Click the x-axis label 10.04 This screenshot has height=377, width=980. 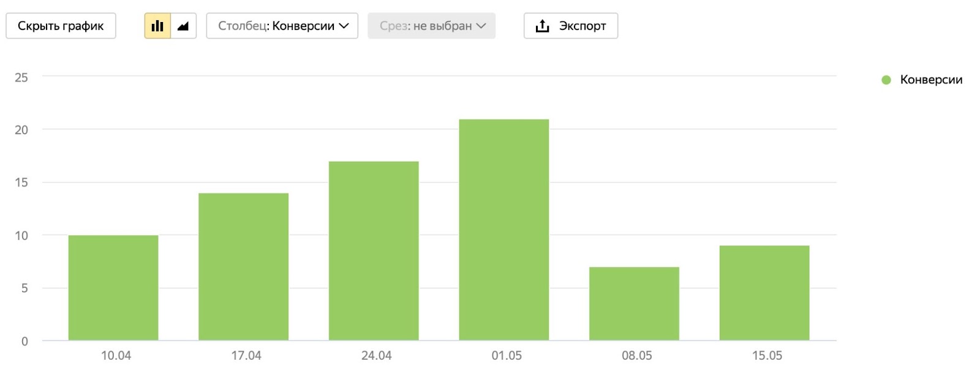116,356
